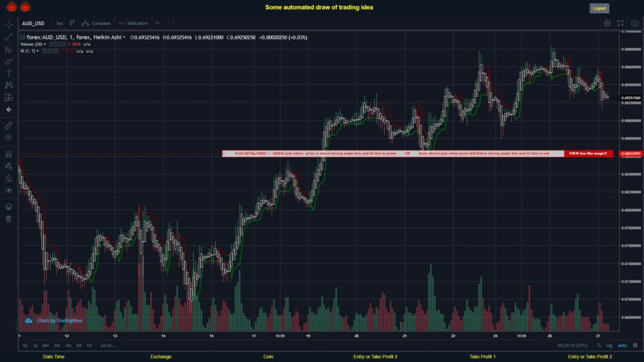
Task: Click the back arrow icon in sidebar
Action: click(x=9, y=109)
